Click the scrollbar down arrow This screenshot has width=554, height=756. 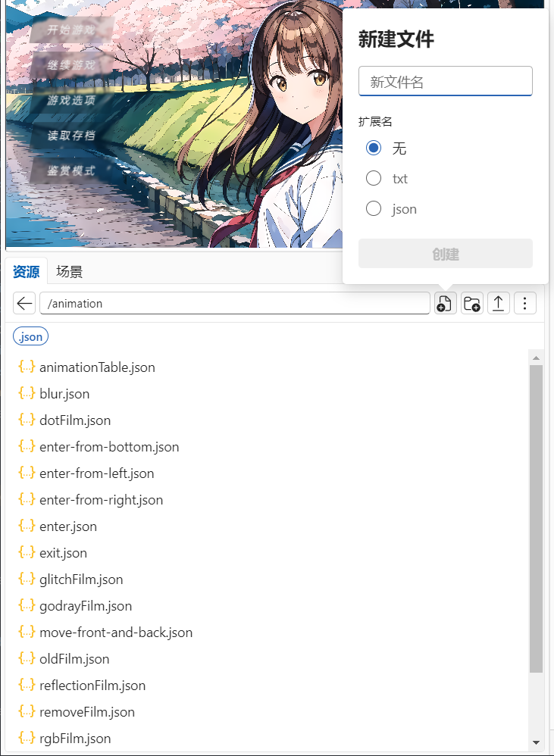(x=536, y=742)
